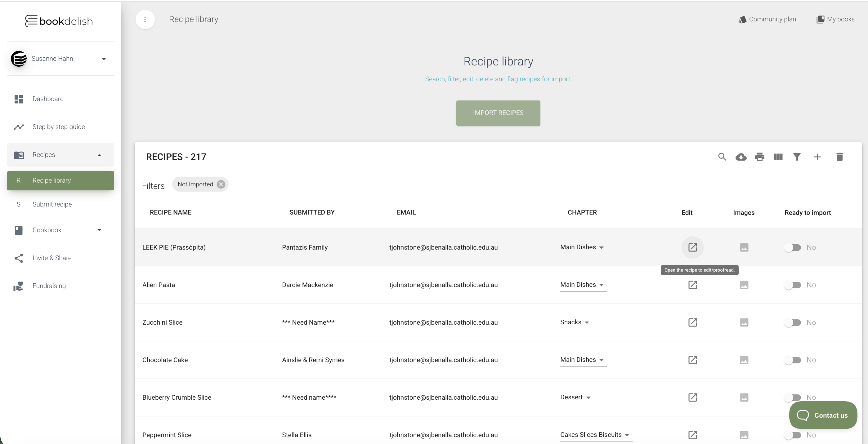Open Peppermint Slice edit icon
This screenshot has height=444, width=868.
692,435
